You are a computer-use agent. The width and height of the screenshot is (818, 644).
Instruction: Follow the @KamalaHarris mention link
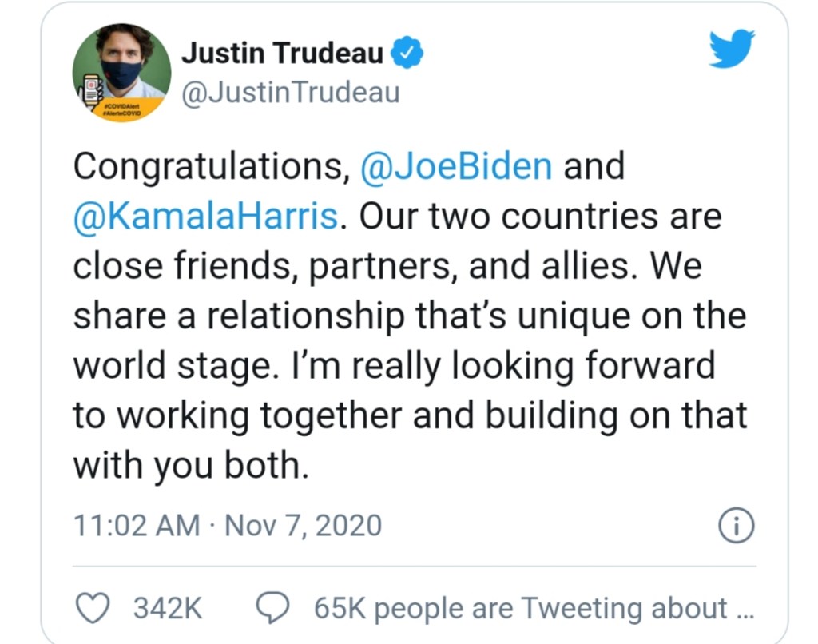point(205,217)
